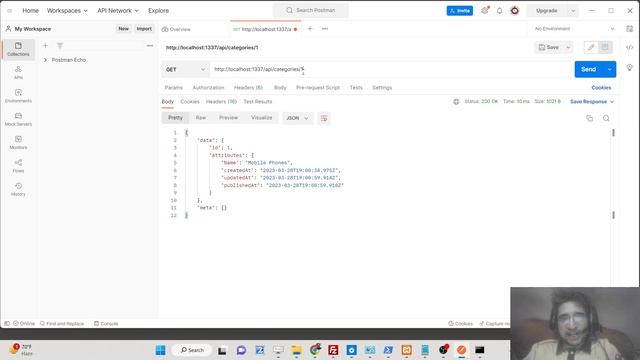
Task: Open the Environments sidebar panel
Action: click(18, 96)
